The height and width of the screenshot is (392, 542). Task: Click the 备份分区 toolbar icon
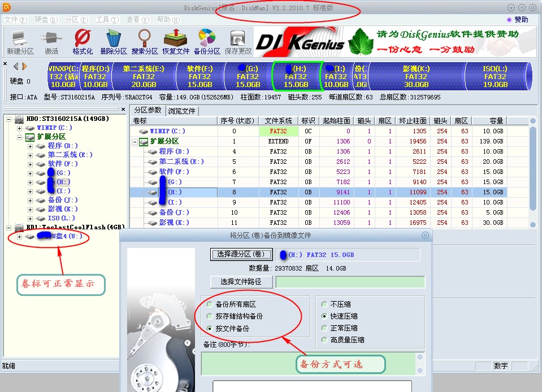tap(207, 42)
